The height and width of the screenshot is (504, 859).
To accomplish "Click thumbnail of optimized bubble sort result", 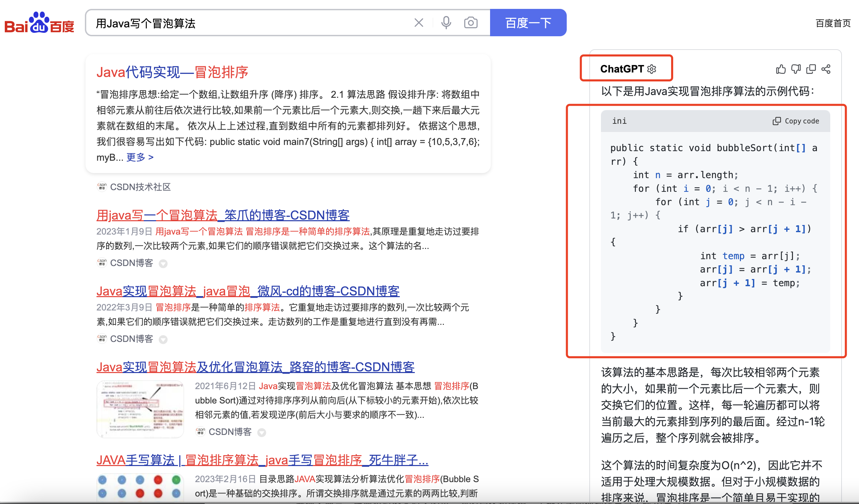I will (140, 409).
